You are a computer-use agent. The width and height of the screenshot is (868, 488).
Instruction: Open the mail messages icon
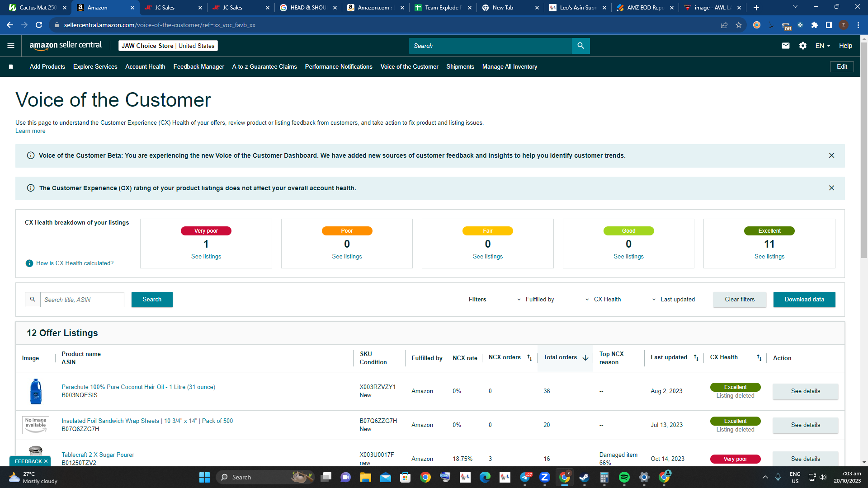[786, 46]
